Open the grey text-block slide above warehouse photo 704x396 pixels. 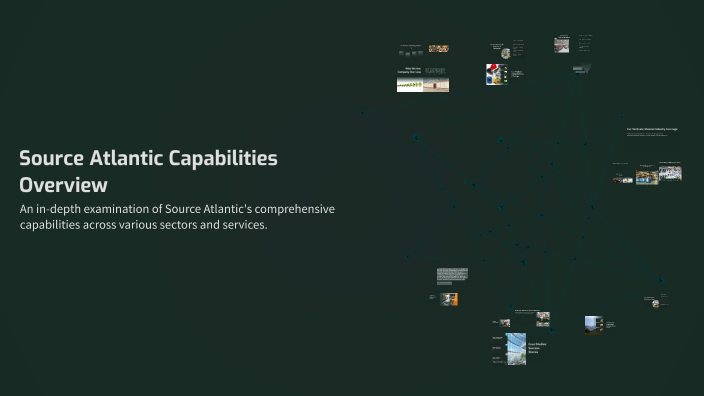click(x=452, y=276)
